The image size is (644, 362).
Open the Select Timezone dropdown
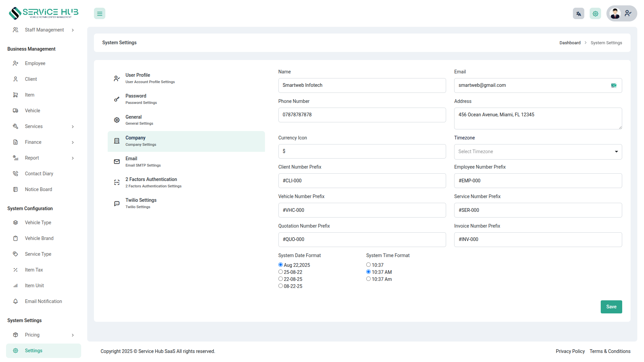[538, 152]
